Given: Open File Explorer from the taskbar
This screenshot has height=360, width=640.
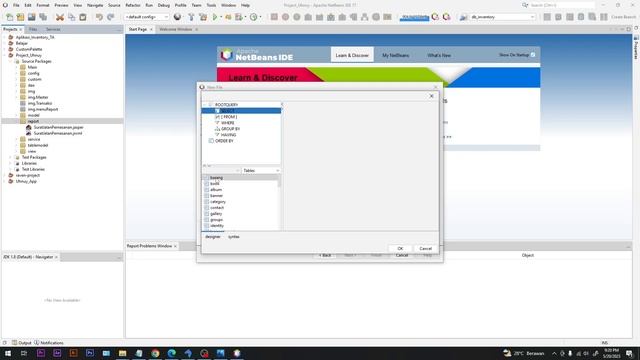Looking at the screenshot, I should coord(122,353).
